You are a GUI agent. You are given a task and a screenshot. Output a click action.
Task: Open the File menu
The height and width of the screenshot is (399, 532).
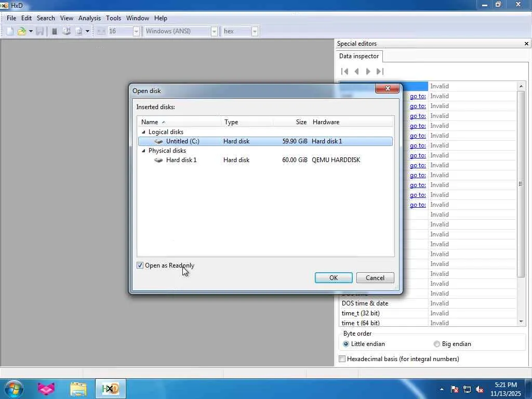11,18
